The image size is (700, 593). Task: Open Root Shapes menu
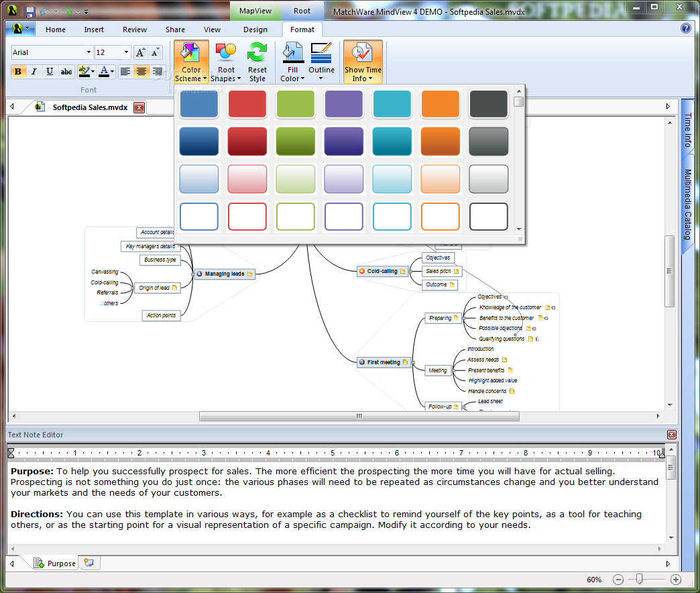point(226,62)
